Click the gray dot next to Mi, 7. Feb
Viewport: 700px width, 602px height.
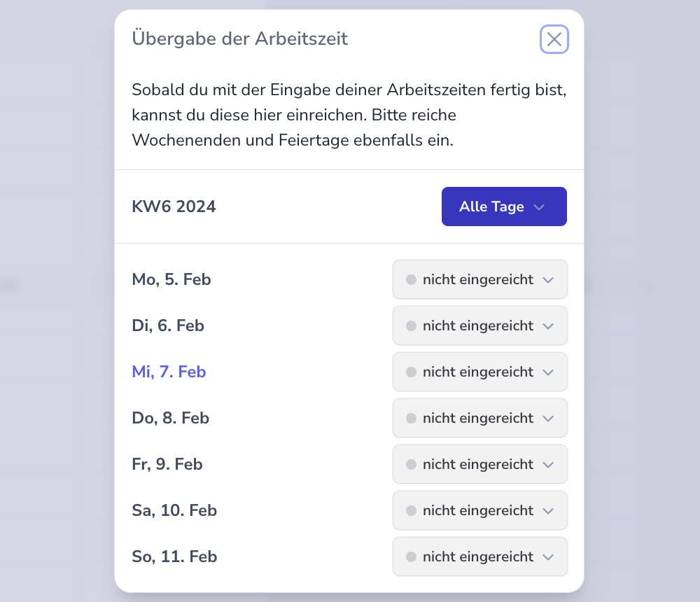pyautogui.click(x=410, y=372)
